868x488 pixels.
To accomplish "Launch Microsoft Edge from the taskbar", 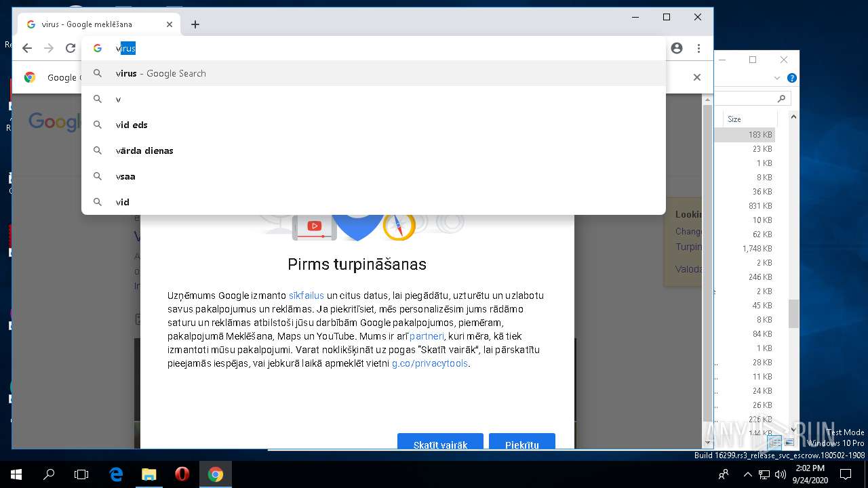I will (x=116, y=474).
